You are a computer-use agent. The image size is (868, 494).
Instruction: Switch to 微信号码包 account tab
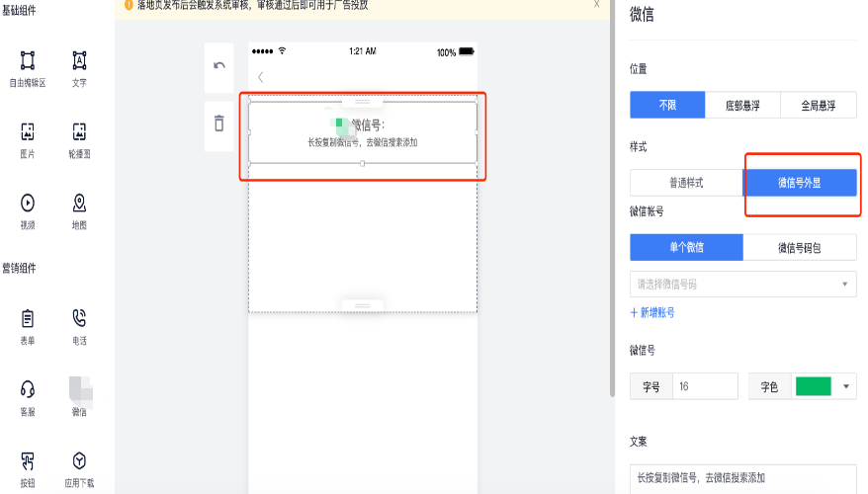[x=800, y=247]
